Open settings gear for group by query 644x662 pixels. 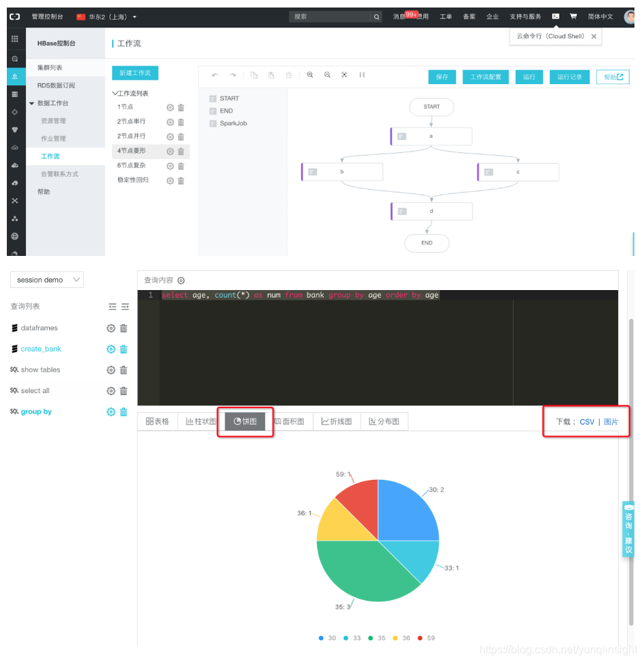[111, 412]
